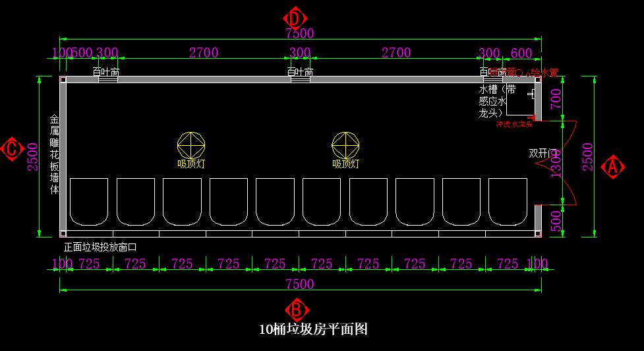Viewport: 644px width, 351px height.
Task: Click the bottom 7500 overall dimension text
Action: (300, 284)
